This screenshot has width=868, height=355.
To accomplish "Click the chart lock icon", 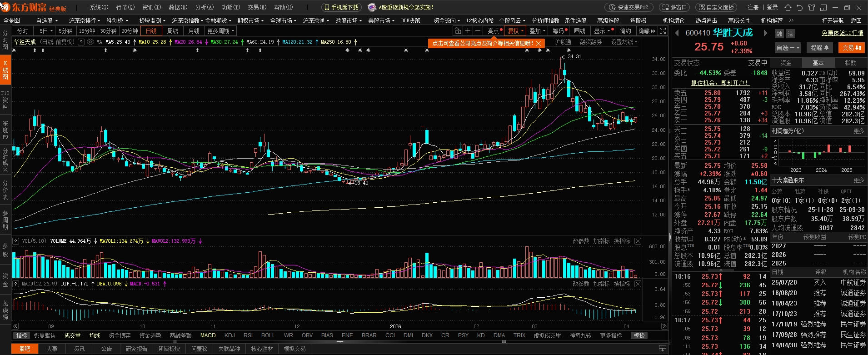I will [x=458, y=31].
